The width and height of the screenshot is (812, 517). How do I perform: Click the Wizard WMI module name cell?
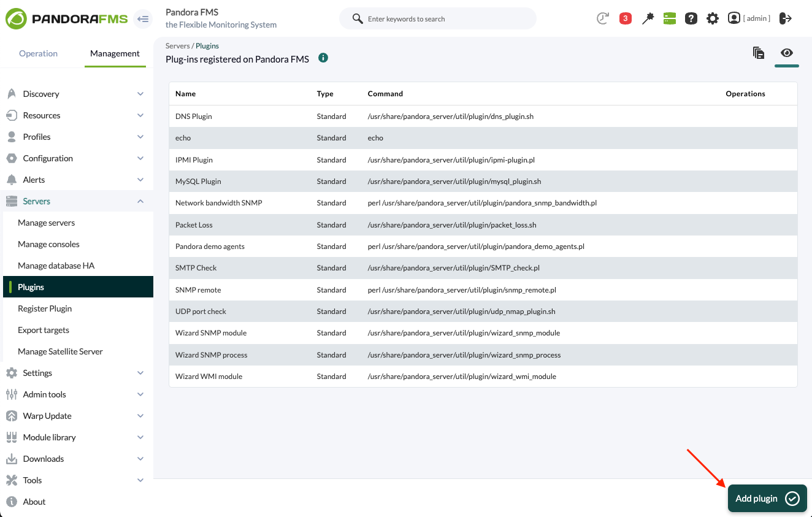[209, 377]
